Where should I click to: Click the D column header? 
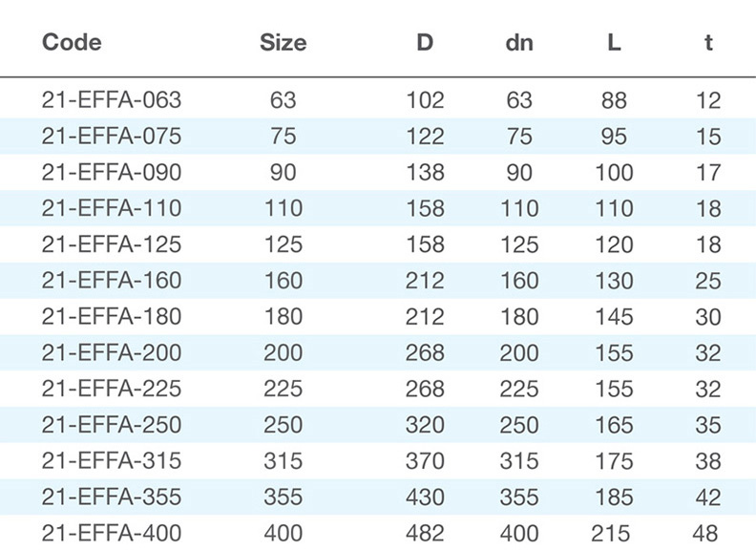[x=424, y=43]
